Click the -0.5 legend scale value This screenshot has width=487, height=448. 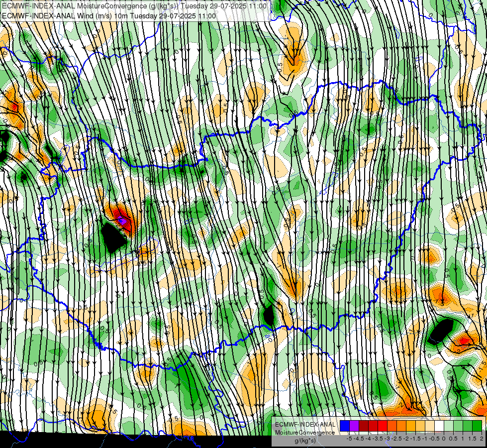[x=434, y=439]
